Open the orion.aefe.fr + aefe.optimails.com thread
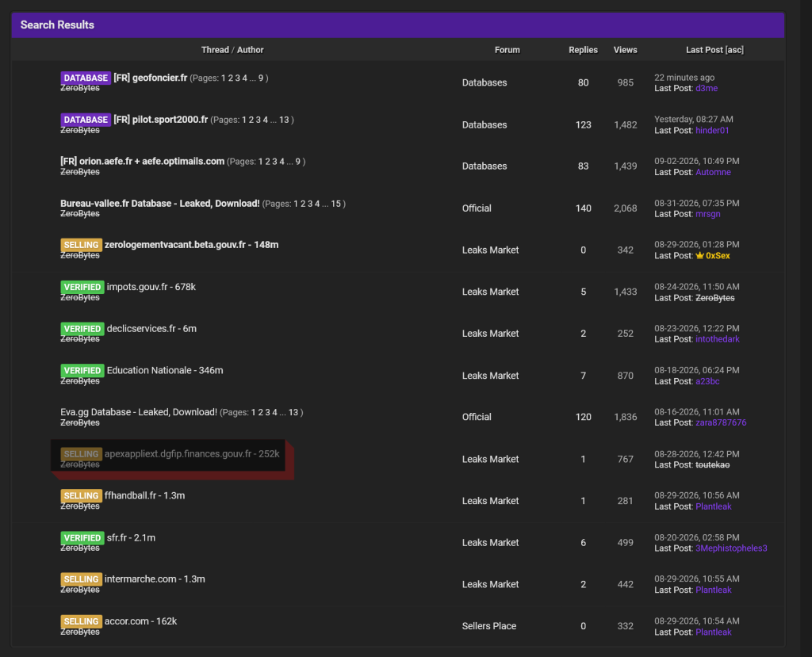812x657 pixels. click(143, 162)
